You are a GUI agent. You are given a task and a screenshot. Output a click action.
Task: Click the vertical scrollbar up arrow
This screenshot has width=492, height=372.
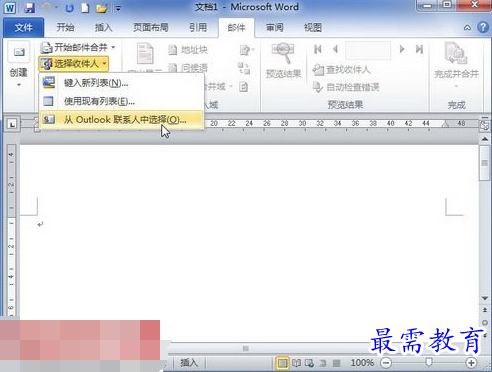point(485,139)
